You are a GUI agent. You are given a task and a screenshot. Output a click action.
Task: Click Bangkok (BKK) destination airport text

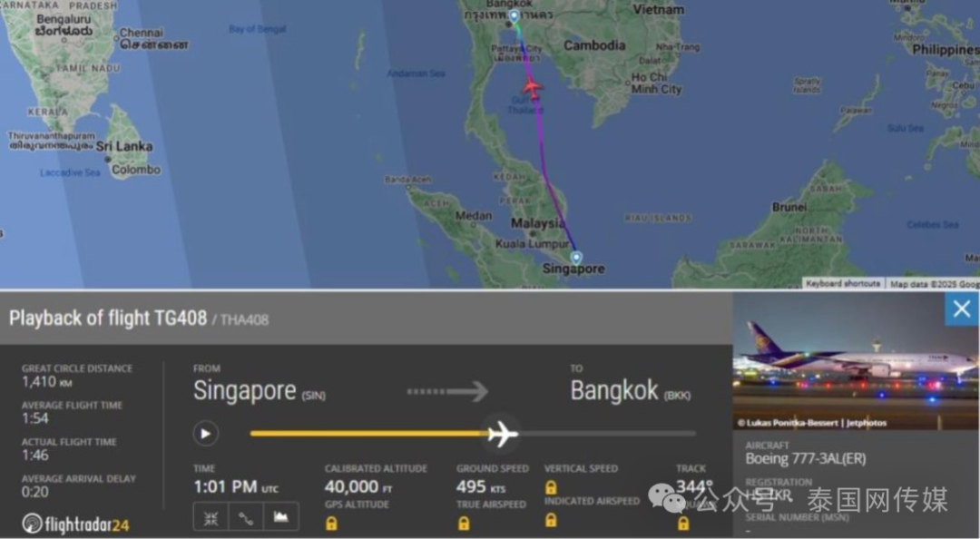pyautogui.click(x=630, y=391)
